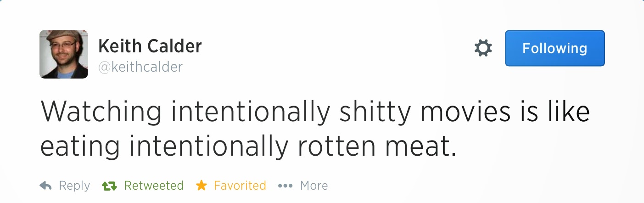Viewport: 644px width, 203px height.
Task: Click the Reply text label
Action: 74,186
